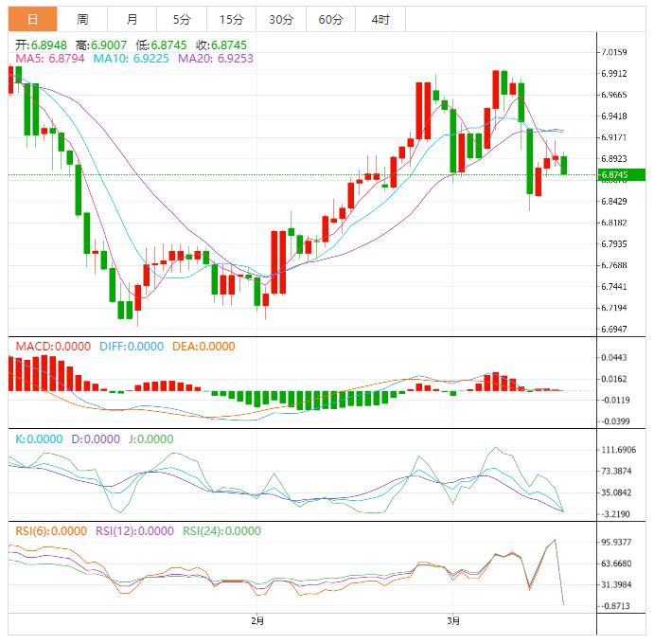
Task: Click the 6.8923 price axis label
Action: [x=613, y=158]
